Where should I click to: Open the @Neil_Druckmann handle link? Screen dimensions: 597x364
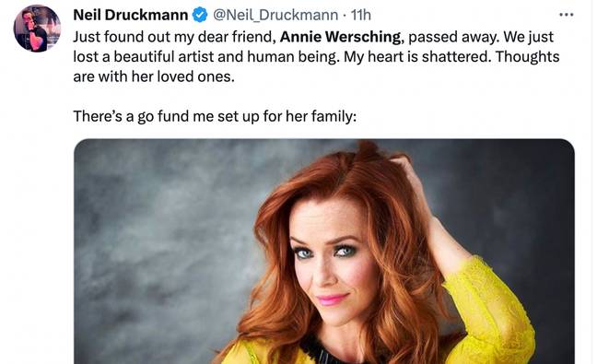pos(275,15)
